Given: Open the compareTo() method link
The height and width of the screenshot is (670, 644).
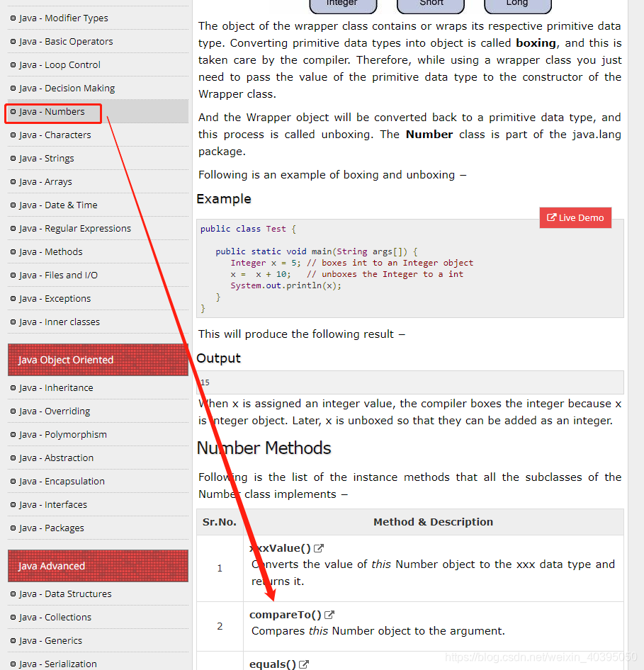Looking at the screenshot, I should pyautogui.click(x=286, y=615).
